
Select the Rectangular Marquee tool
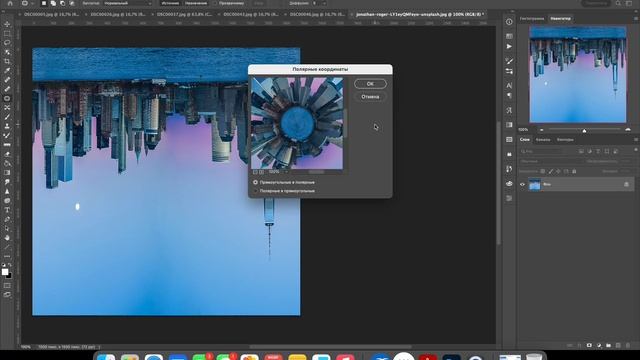(x=7, y=33)
